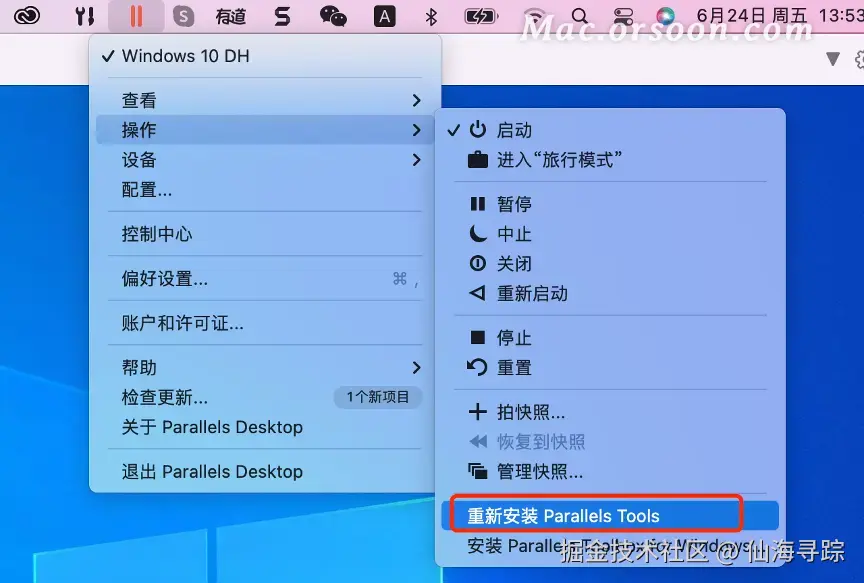
Task: Open the Parallels Desktop menu bar icon
Action: pos(136,16)
